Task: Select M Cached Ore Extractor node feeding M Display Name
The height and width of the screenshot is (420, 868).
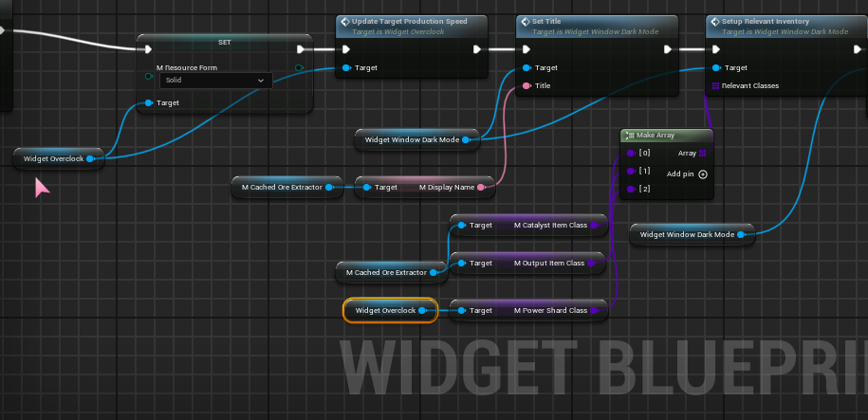Action: (286, 188)
